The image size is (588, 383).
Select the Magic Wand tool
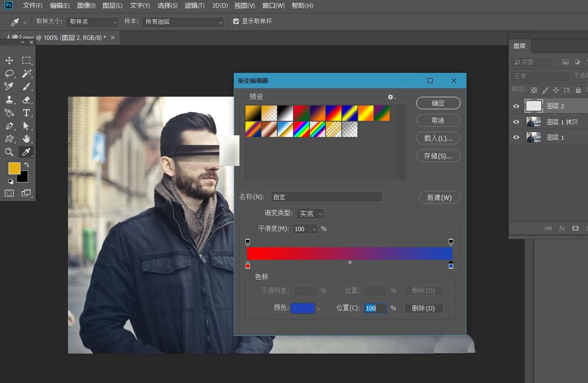(27, 74)
